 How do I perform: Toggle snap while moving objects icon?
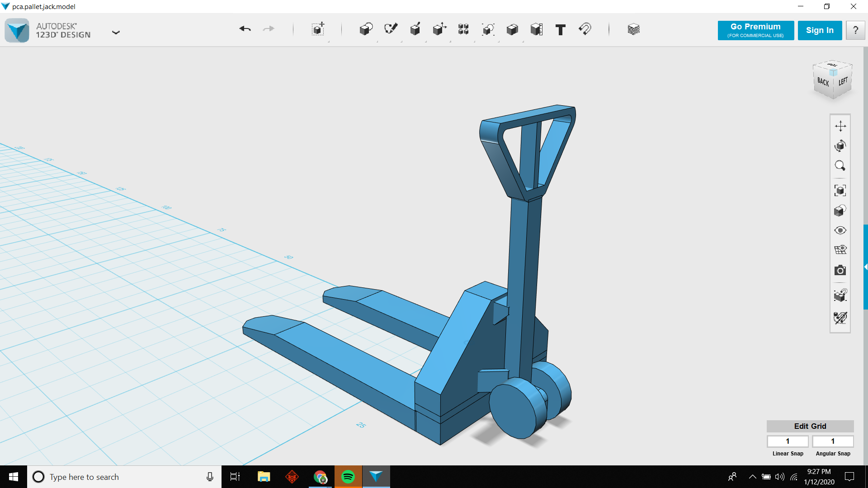click(840, 295)
